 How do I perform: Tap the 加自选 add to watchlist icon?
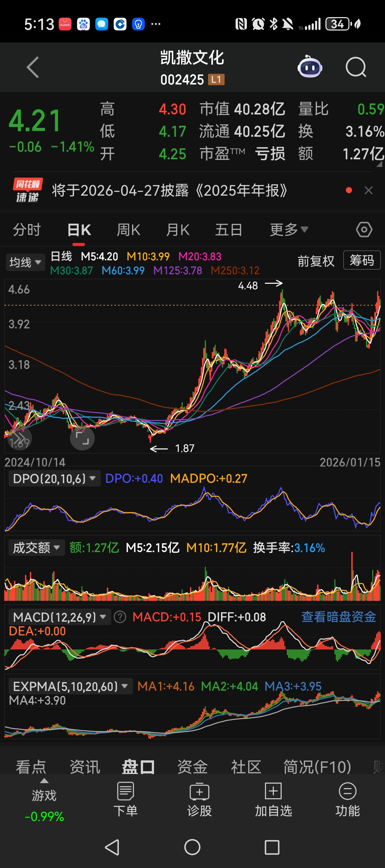[x=273, y=800]
